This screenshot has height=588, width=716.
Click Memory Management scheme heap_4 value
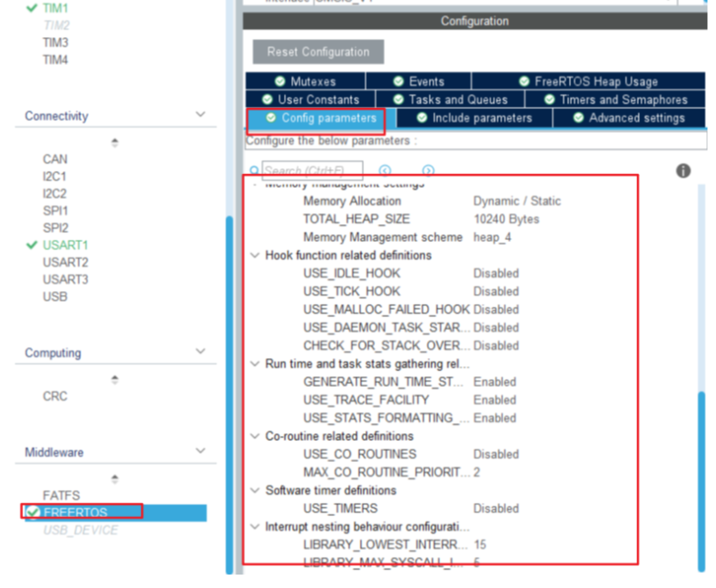point(492,237)
